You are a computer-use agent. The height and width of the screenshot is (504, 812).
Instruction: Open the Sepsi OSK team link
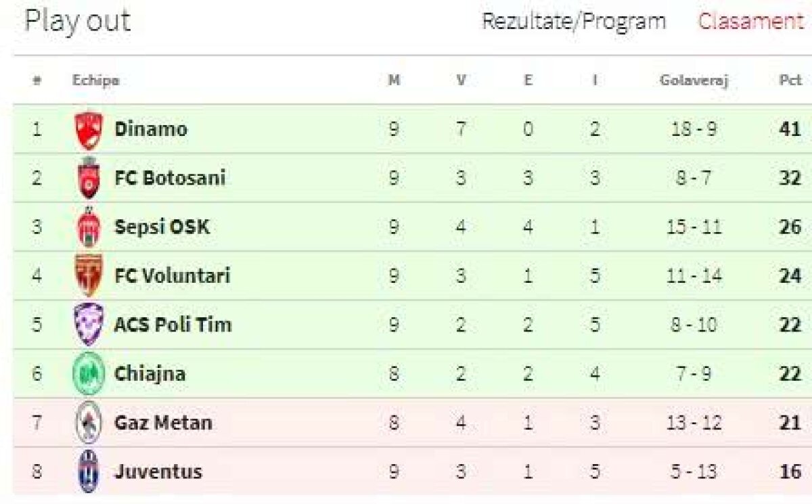[162, 227]
